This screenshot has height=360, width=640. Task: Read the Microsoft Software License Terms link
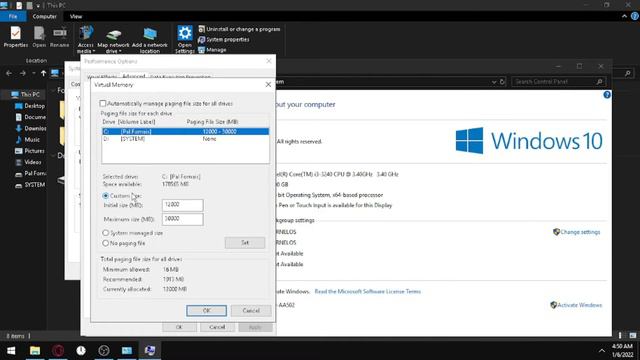[x=367, y=291]
